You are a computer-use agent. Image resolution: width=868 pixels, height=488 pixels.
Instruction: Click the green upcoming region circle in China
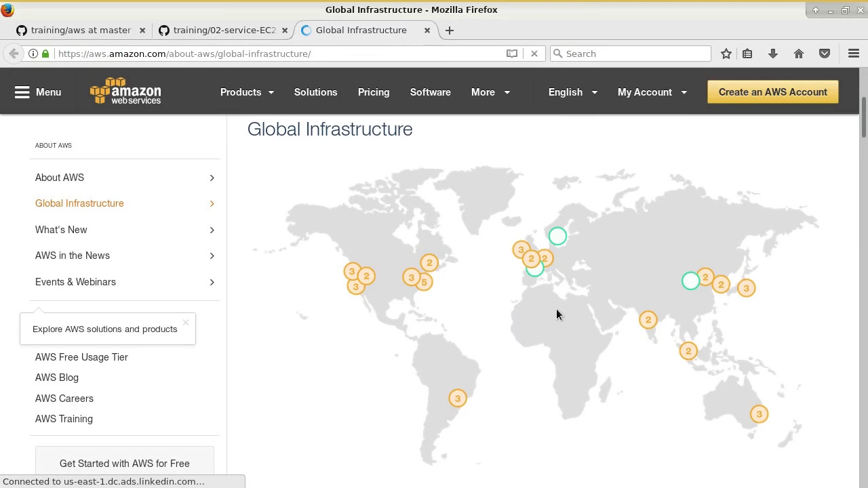tap(690, 281)
